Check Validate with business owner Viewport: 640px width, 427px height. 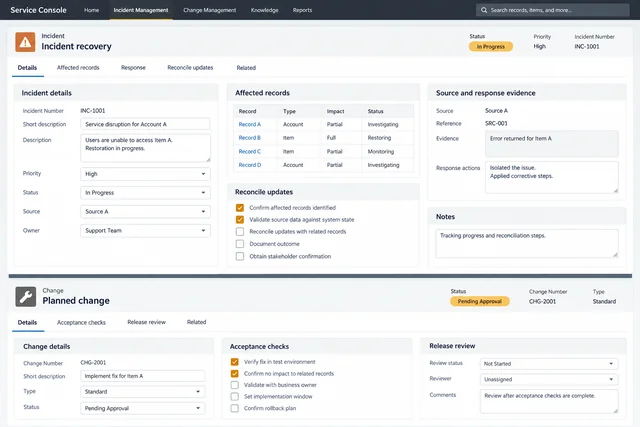(235, 385)
